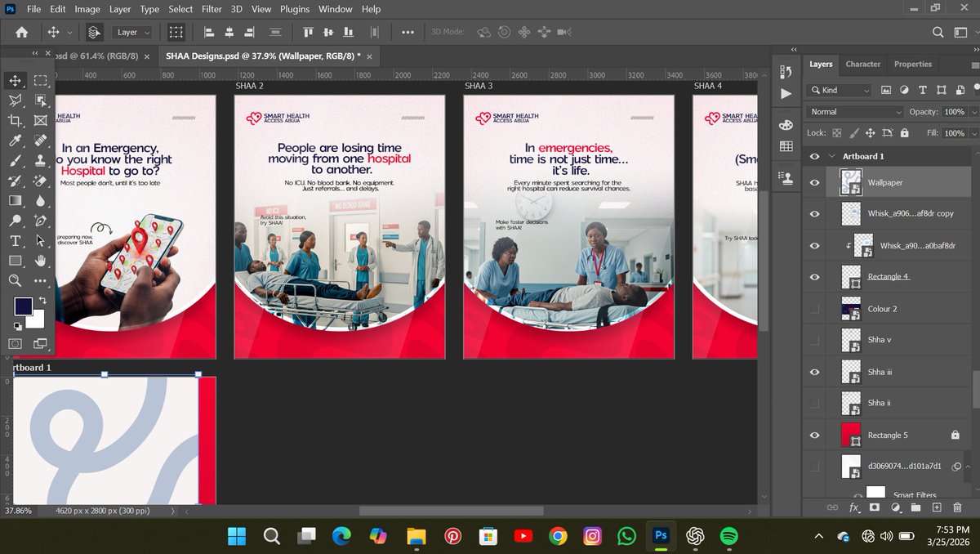Screen dimensions: 980x554
Task: Select the Eyedropper tool
Action: tap(15, 141)
